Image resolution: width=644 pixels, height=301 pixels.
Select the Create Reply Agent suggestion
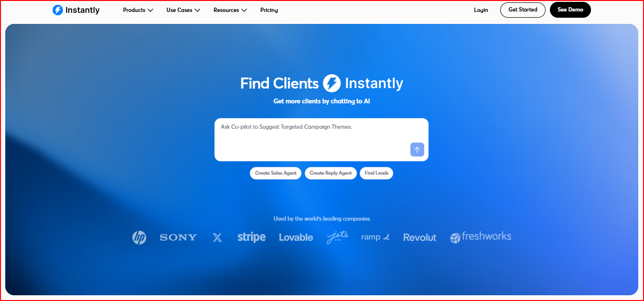pyautogui.click(x=331, y=173)
